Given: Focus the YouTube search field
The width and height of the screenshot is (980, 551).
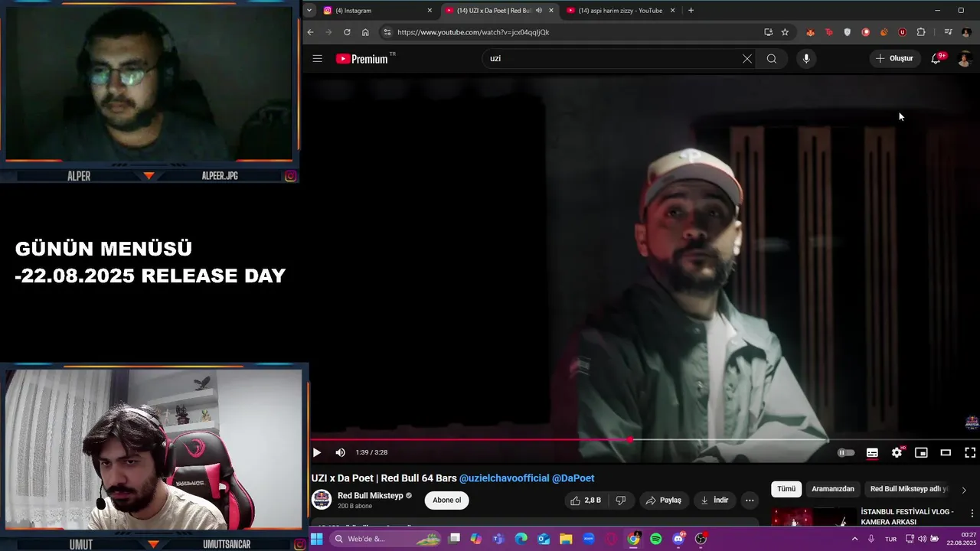Looking at the screenshot, I should pos(612,58).
